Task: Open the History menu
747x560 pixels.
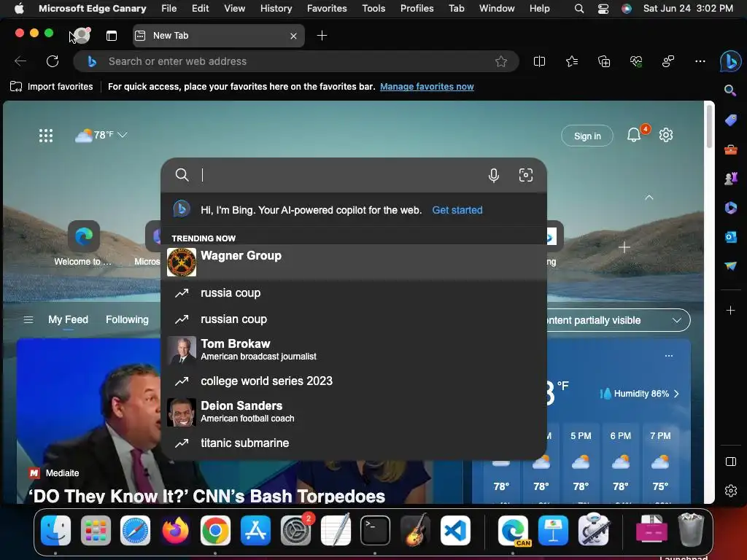Action: coord(276,9)
